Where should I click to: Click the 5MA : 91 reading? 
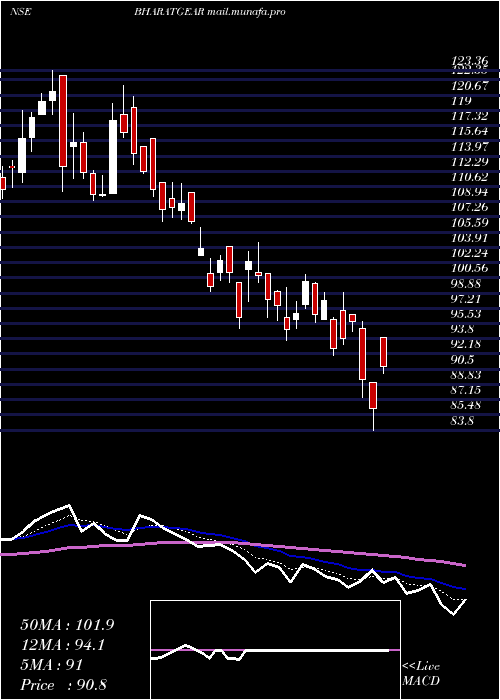click(x=51, y=665)
